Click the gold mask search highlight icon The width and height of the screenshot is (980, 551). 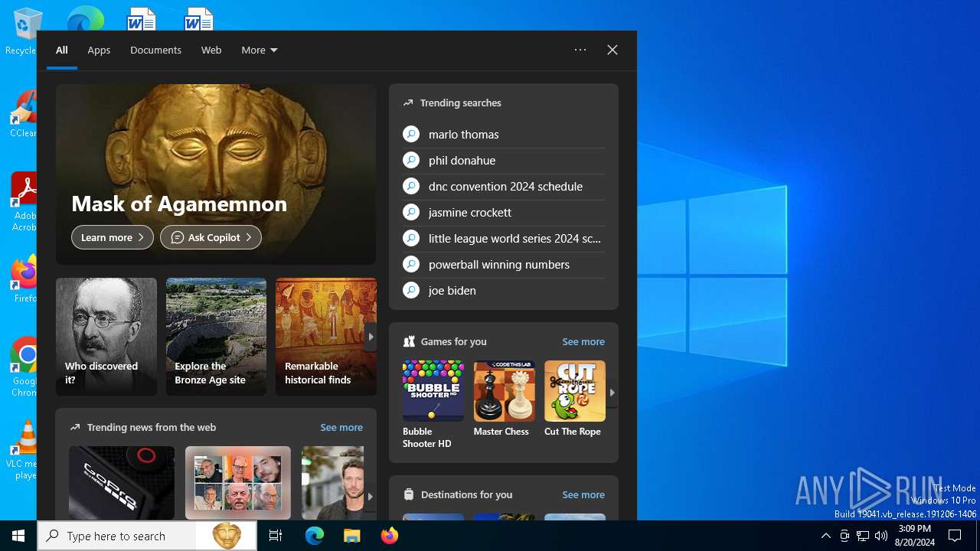[227, 536]
